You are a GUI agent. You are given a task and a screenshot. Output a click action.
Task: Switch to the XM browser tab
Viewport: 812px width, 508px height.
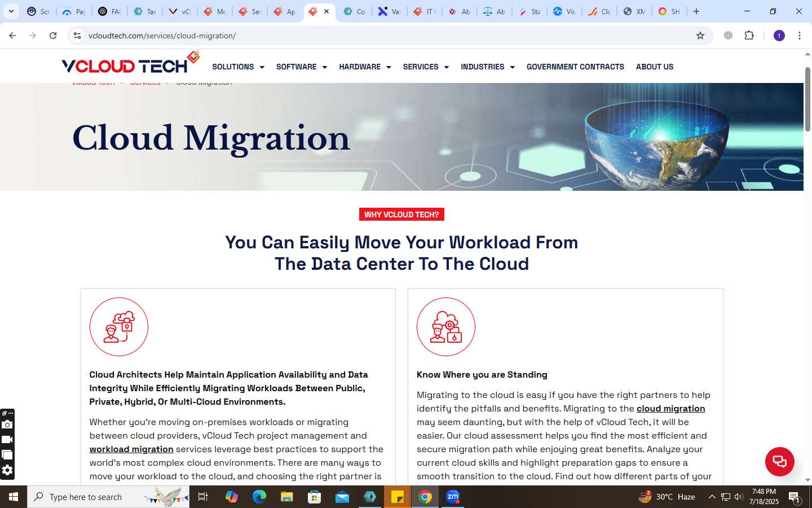coord(634,11)
